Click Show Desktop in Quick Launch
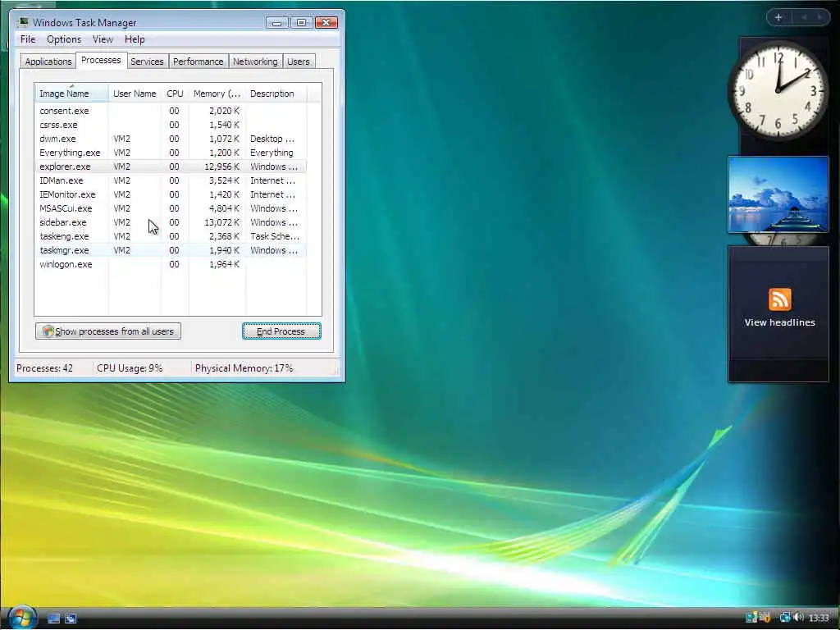 (x=53, y=619)
